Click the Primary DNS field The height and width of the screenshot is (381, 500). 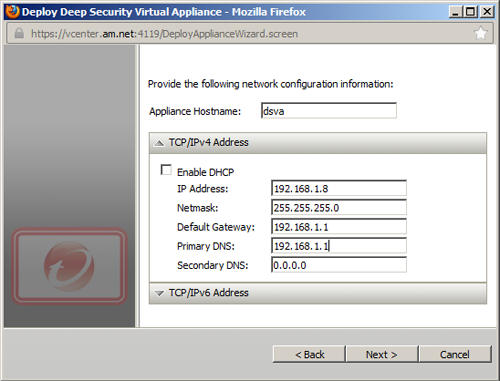click(x=339, y=246)
